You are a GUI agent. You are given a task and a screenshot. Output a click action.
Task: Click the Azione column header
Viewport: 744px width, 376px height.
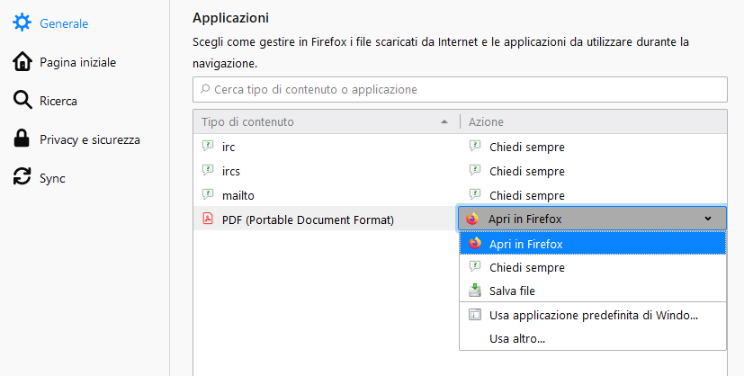(594, 122)
